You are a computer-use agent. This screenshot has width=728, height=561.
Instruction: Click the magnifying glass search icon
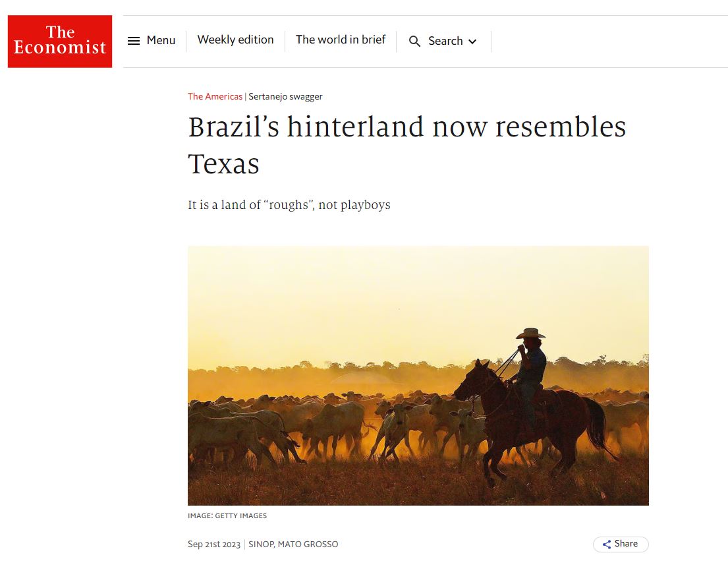pyautogui.click(x=414, y=42)
